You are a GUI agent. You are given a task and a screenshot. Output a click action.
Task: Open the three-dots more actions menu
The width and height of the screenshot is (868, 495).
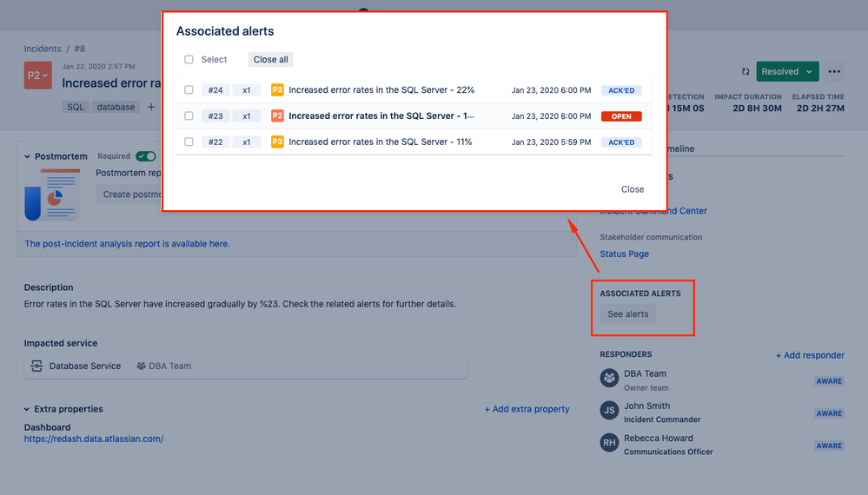click(833, 71)
